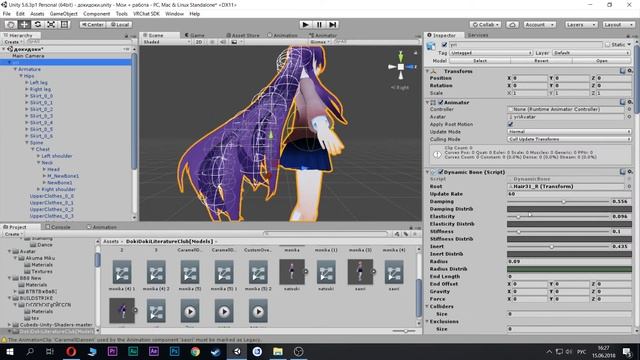Open the GameObject menu

click(x=63, y=13)
